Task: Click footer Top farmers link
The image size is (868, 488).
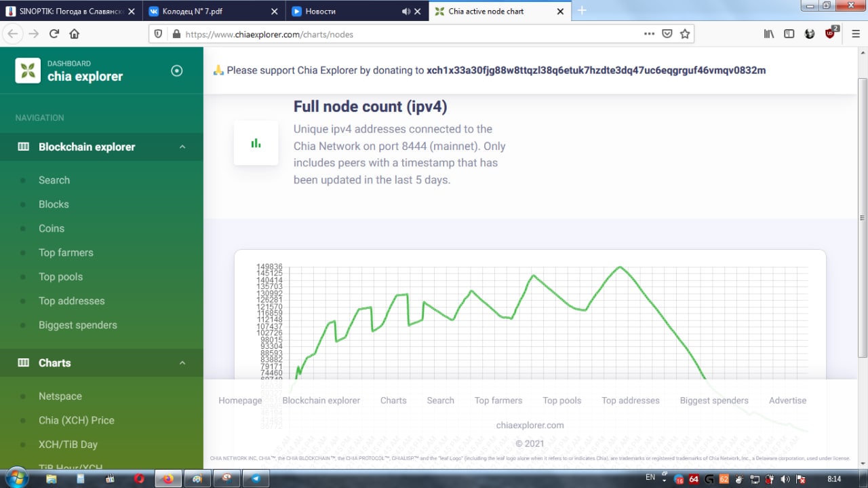Action: [498, 400]
